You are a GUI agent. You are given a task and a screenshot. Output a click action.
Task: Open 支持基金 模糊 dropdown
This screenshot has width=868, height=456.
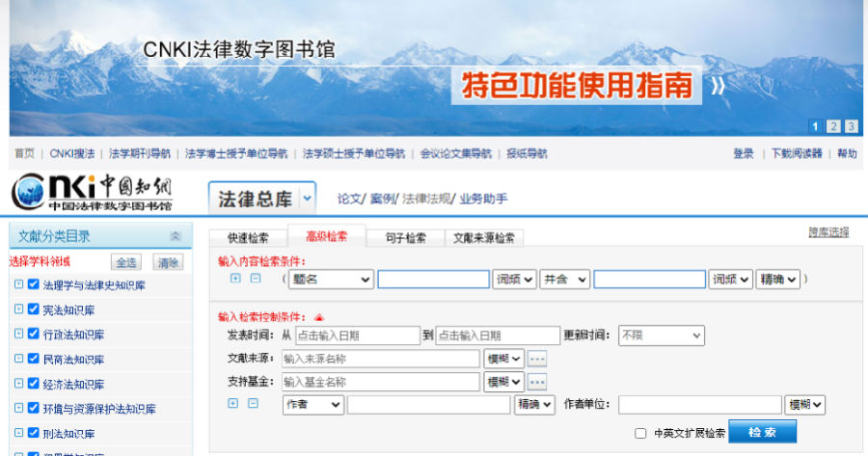tap(503, 382)
